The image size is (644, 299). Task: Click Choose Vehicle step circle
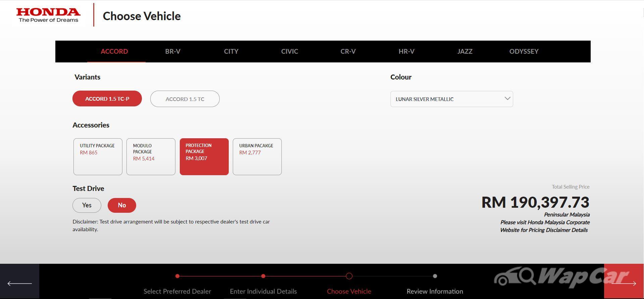point(349,276)
